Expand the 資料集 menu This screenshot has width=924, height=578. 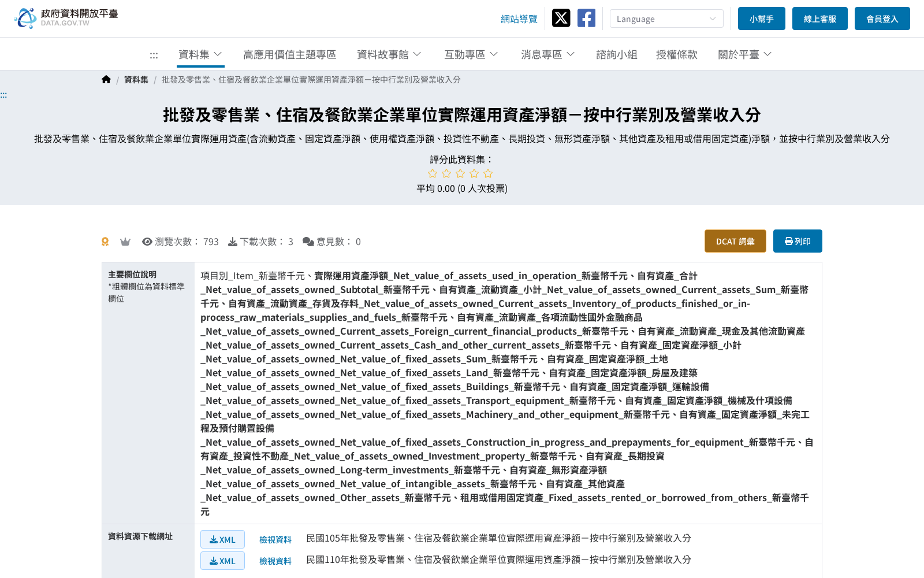[x=200, y=54]
